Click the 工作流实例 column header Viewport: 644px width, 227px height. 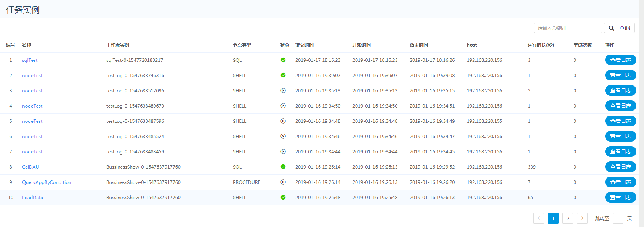(118, 45)
